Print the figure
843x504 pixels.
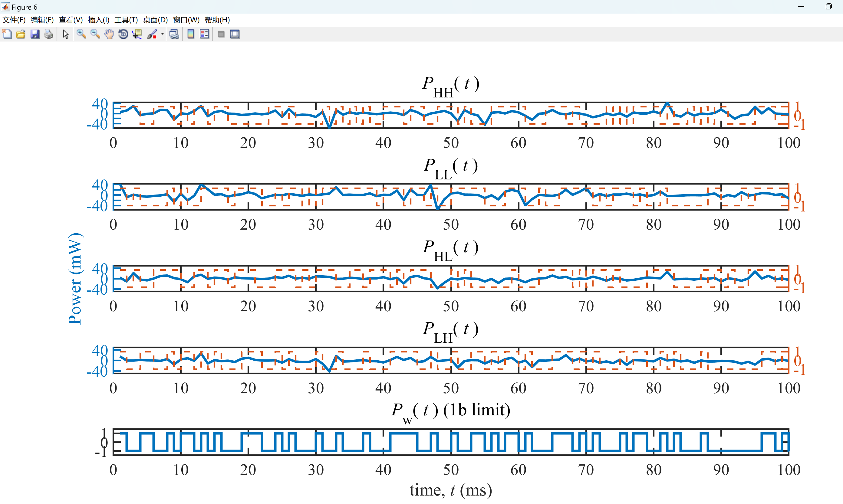pos(49,34)
